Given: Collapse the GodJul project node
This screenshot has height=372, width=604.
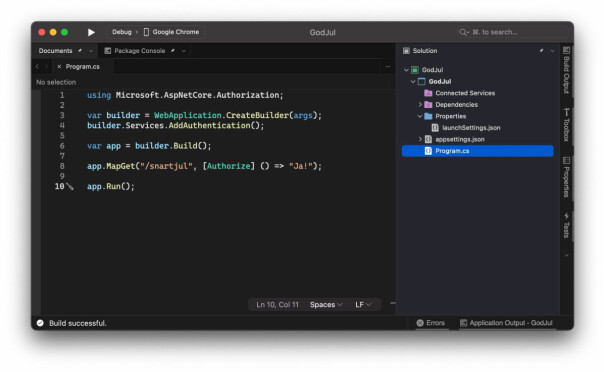Looking at the screenshot, I should 413,82.
